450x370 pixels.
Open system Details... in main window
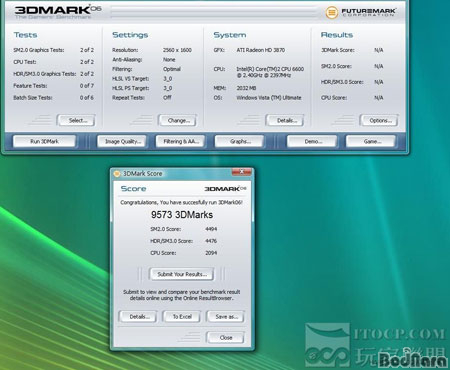(x=285, y=120)
